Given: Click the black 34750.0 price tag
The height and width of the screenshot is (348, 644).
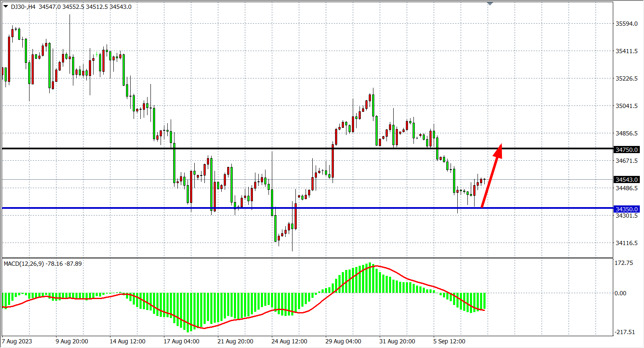Looking at the screenshot, I should point(627,150).
